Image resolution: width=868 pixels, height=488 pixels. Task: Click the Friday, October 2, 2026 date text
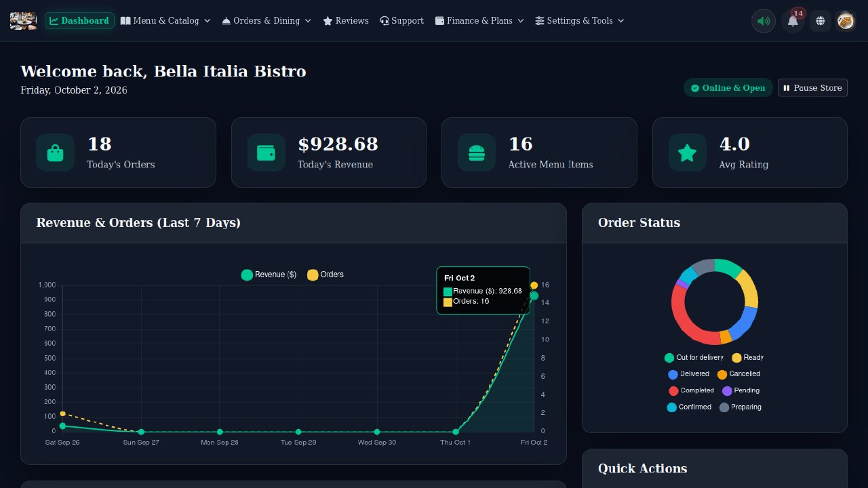(74, 90)
